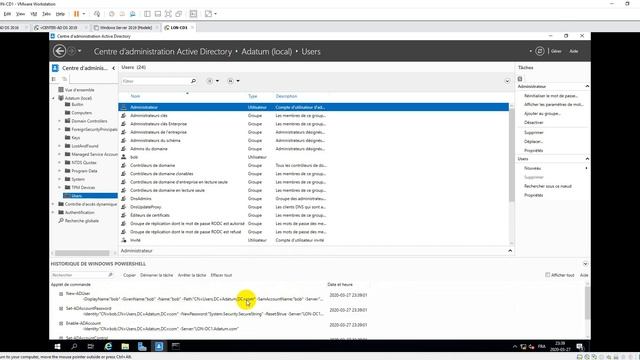Click the user icon of the bob row
The image size is (640, 360).
(x=124, y=157)
